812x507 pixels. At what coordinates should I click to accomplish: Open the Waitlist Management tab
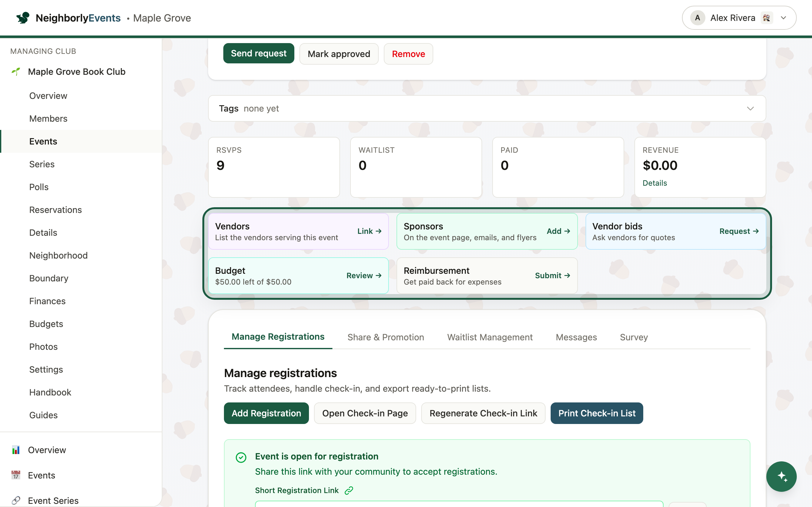pyautogui.click(x=489, y=337)
